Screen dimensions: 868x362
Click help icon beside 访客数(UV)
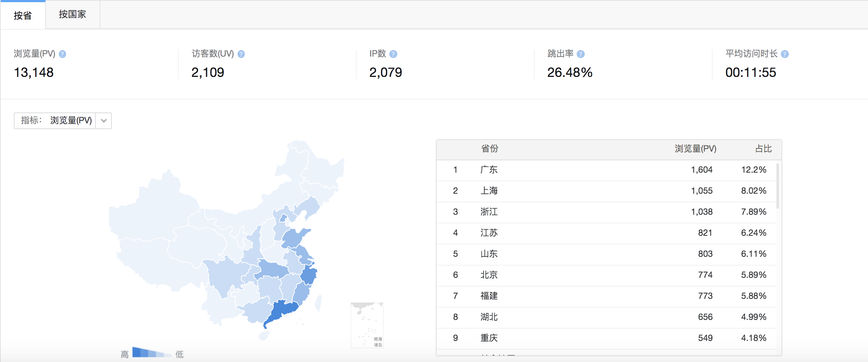(x=241, y=54)
